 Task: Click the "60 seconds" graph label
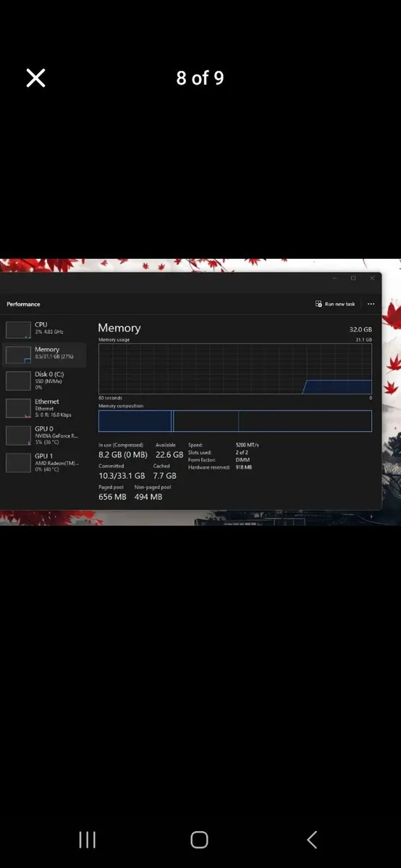(x=110, y=398)
